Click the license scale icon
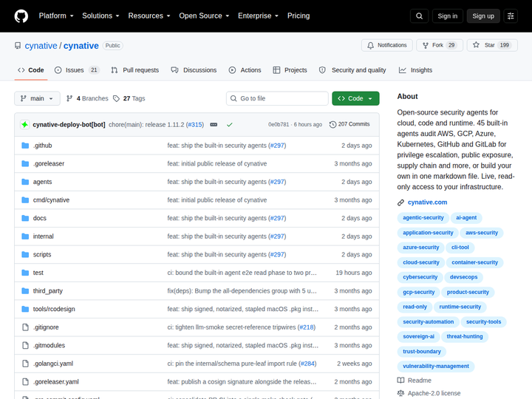Viewport: 532px width, 399px height. click(400, 393)
